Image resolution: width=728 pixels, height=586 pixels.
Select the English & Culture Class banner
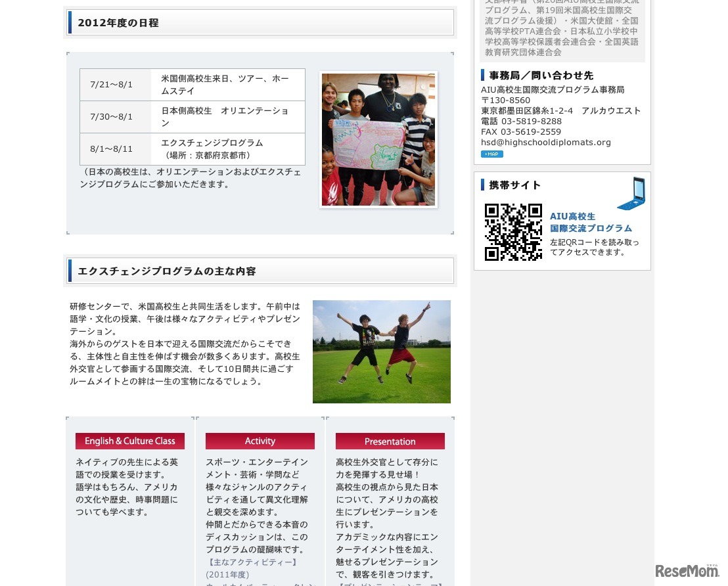coord(129,441)
